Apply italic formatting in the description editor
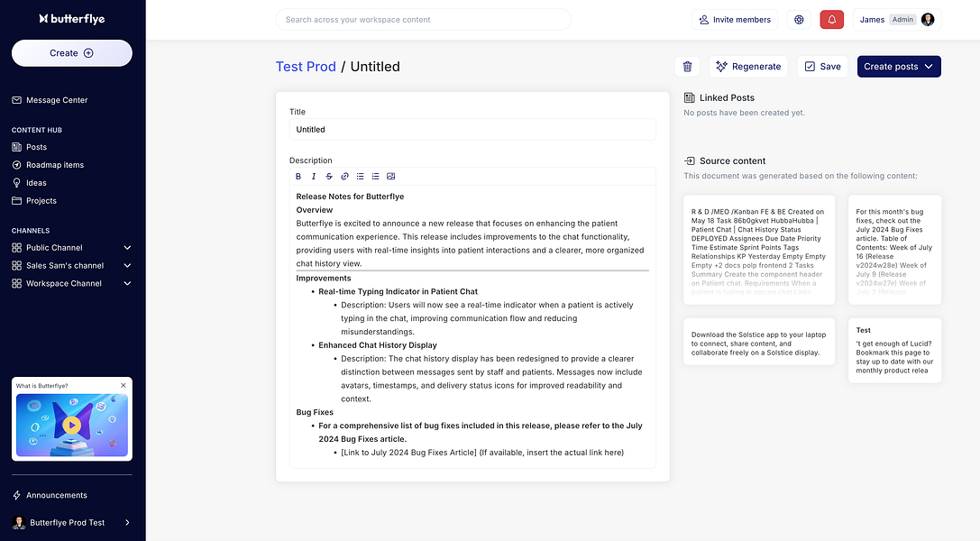Viewport: 980px width, 541px height. (314, 177)
